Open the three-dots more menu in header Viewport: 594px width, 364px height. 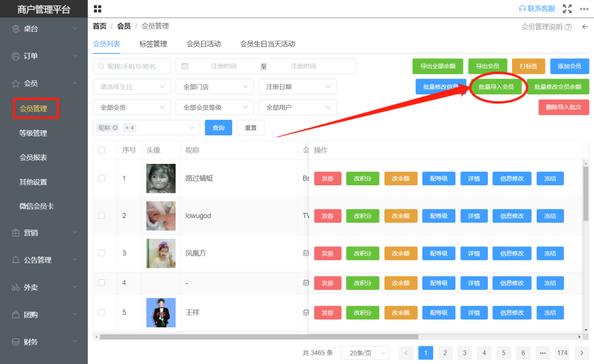(x=584, y=9)
